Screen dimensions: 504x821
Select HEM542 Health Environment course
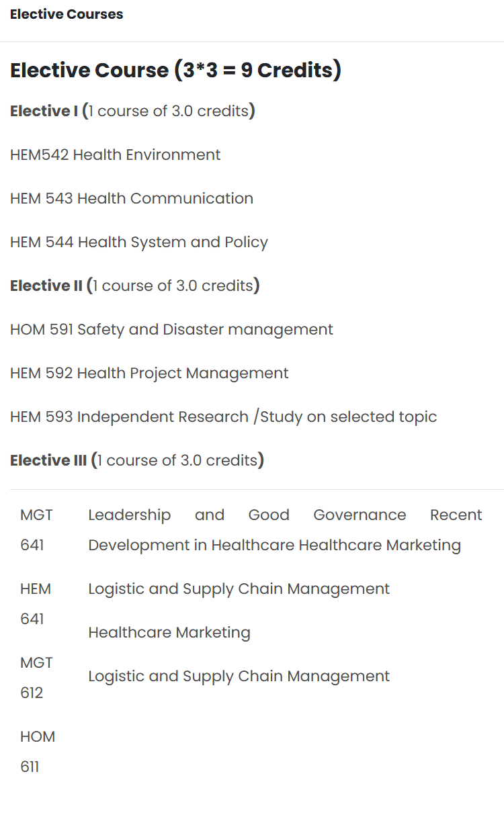pos(115,155)
